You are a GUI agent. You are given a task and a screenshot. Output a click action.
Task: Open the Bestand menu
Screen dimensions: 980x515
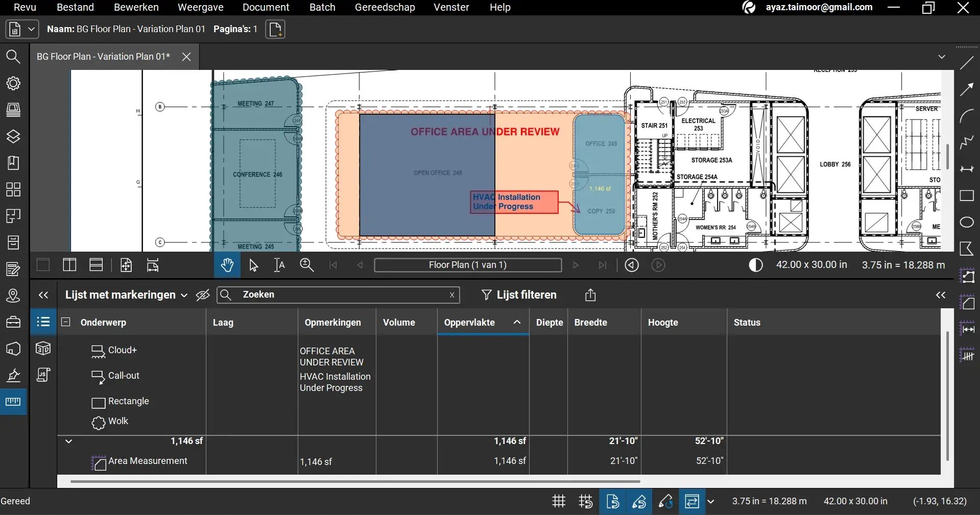coord(75,7)
